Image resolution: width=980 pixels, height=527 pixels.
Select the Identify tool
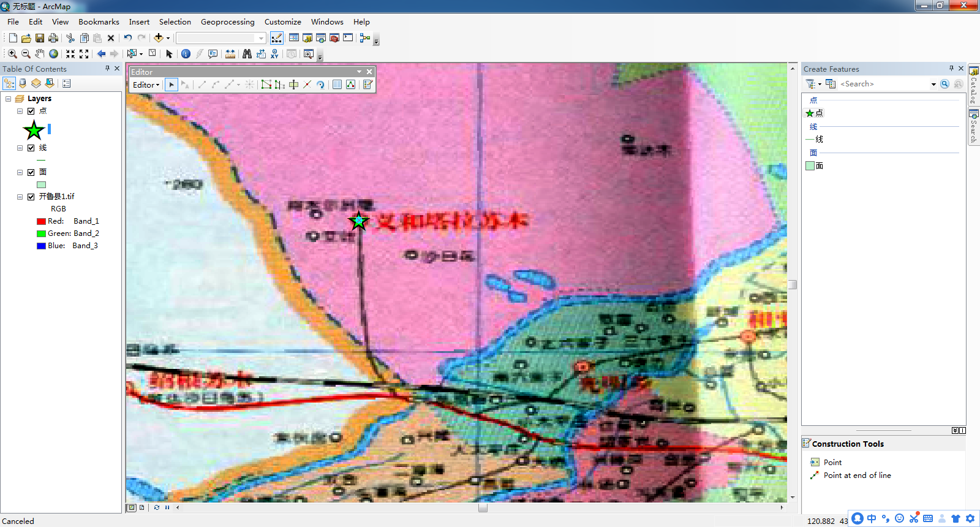tap(186, 54)
